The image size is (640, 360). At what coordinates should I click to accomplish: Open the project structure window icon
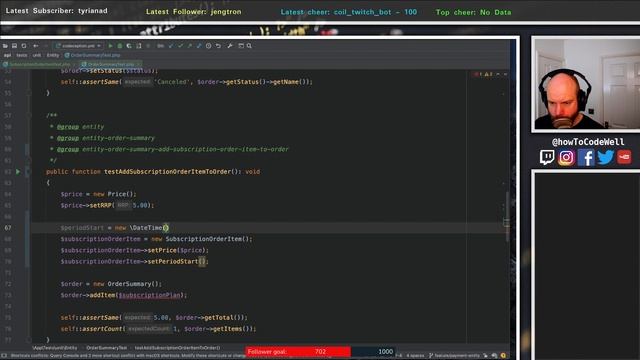point(241,46)
